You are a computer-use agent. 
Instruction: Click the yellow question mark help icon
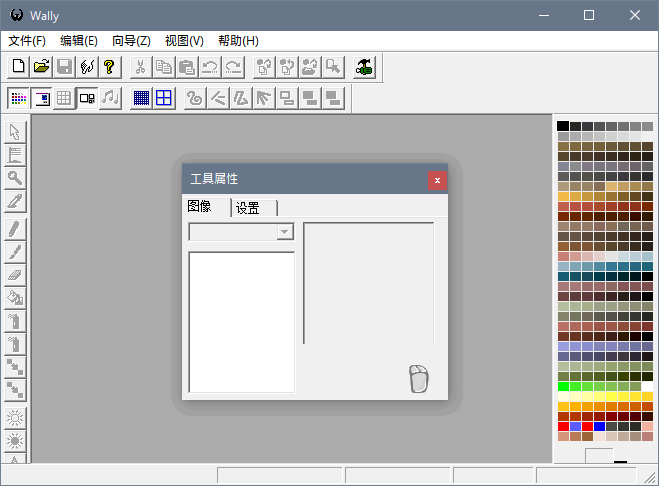[x=109, y=67]
